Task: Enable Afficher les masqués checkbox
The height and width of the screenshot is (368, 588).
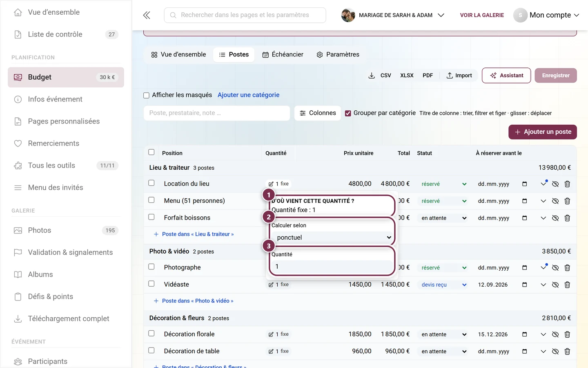Action: (146, 95)
